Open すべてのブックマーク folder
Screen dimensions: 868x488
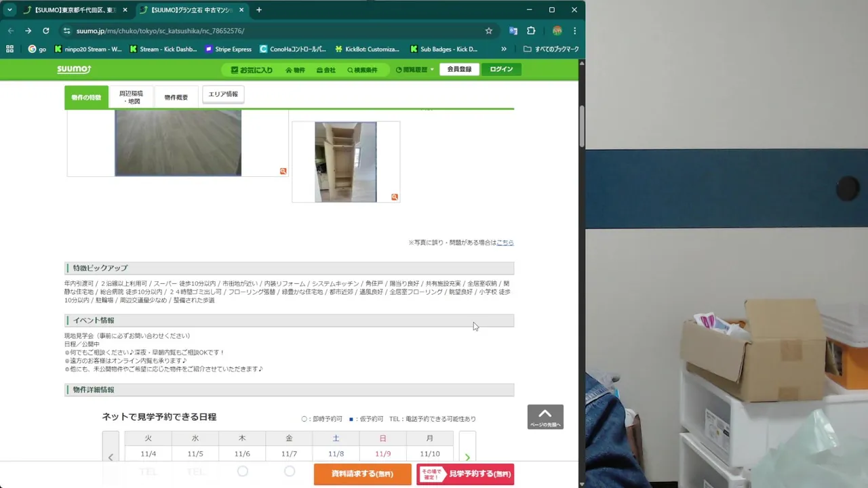click(551, 49)
